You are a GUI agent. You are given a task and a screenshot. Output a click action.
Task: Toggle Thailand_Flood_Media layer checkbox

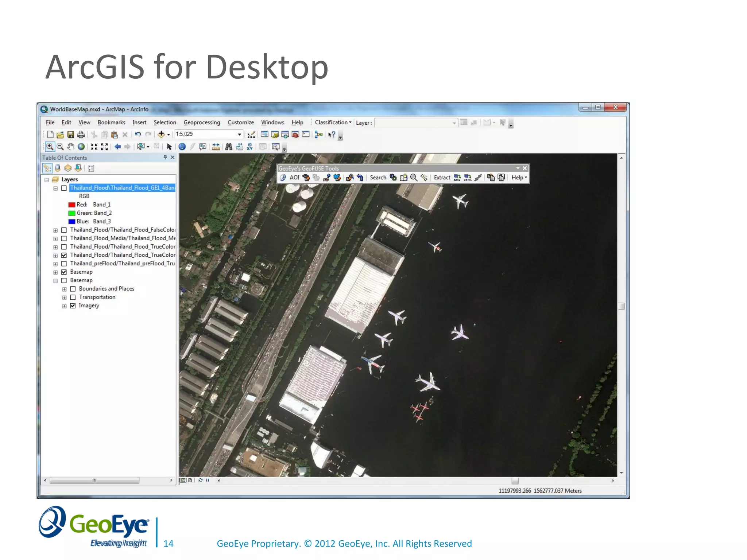click(64, 238)
